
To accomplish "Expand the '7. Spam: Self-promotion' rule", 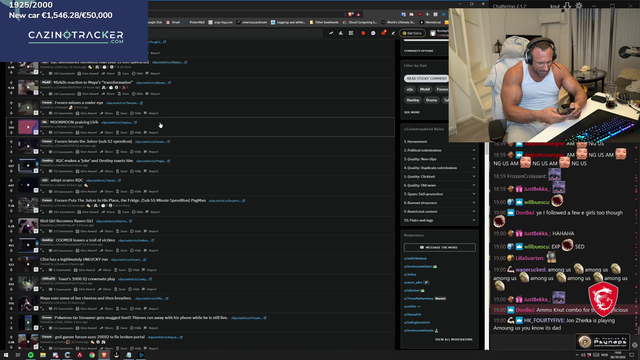I will [440, 194].
